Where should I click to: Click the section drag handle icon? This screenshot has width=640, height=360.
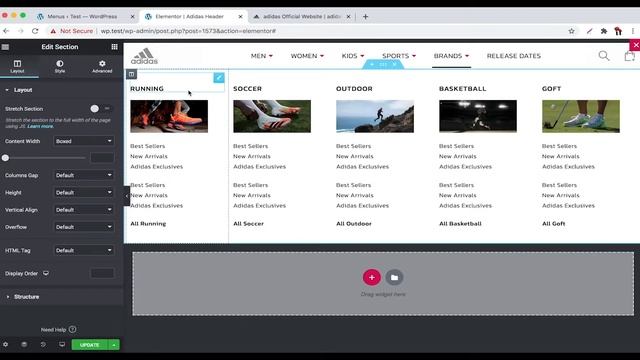click(x=383, y=64)
